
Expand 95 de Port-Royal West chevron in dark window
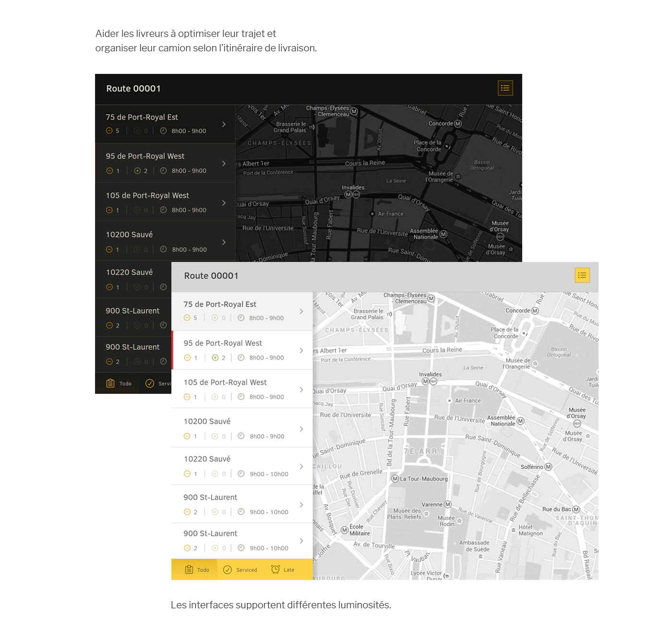[x=224, y=164]
